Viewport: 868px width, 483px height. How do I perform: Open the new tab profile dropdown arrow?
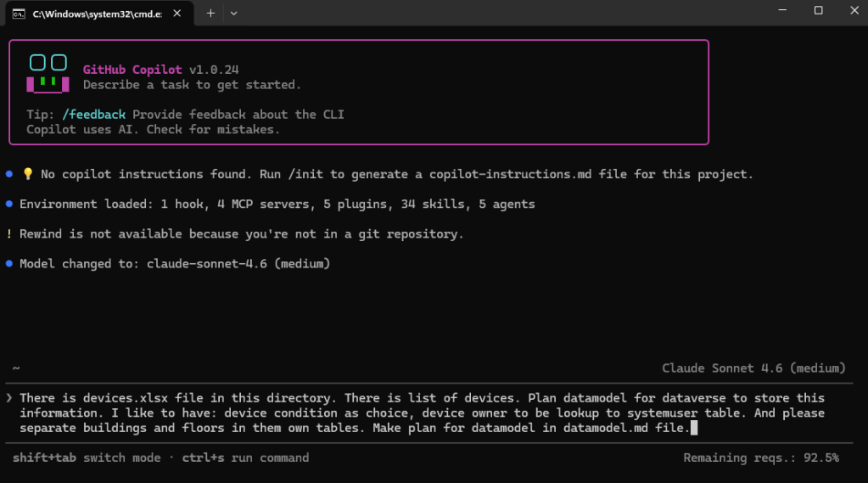click(233, 13)
